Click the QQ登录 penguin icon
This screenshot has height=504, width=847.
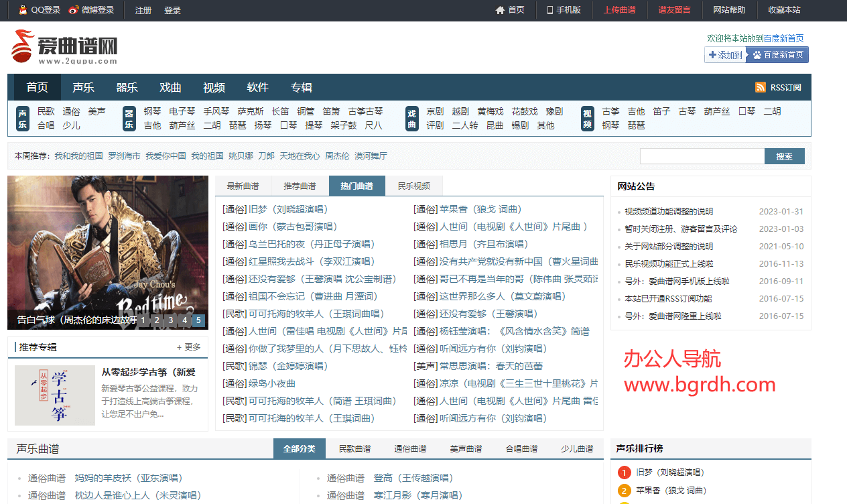[23, 10]
